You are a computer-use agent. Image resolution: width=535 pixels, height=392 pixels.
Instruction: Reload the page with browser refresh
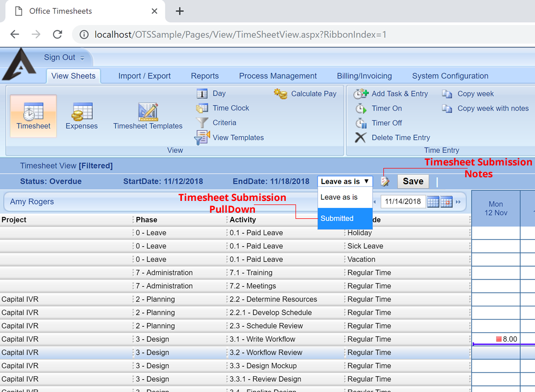click(x=58, y=34)
